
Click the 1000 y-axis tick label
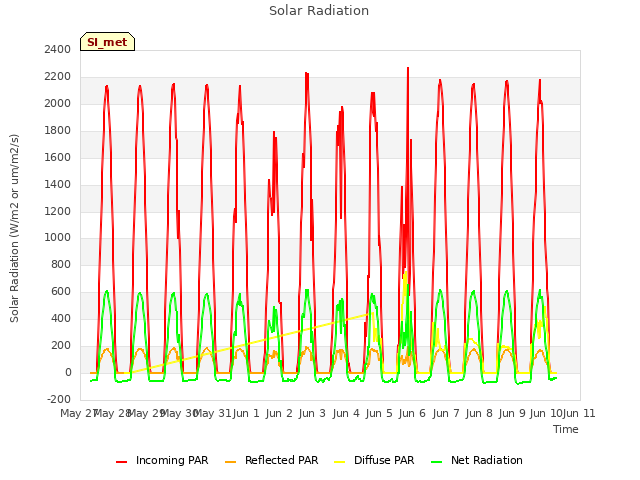point(58,238)
